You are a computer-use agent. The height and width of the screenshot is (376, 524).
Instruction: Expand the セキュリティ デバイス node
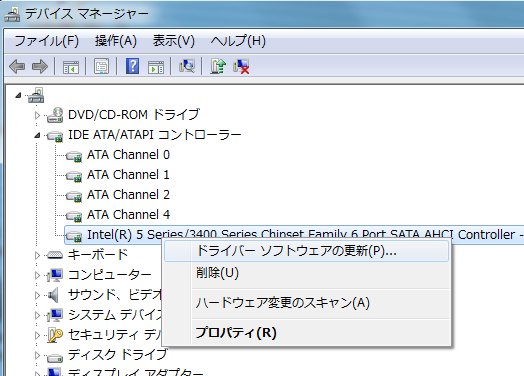[37, 335]
